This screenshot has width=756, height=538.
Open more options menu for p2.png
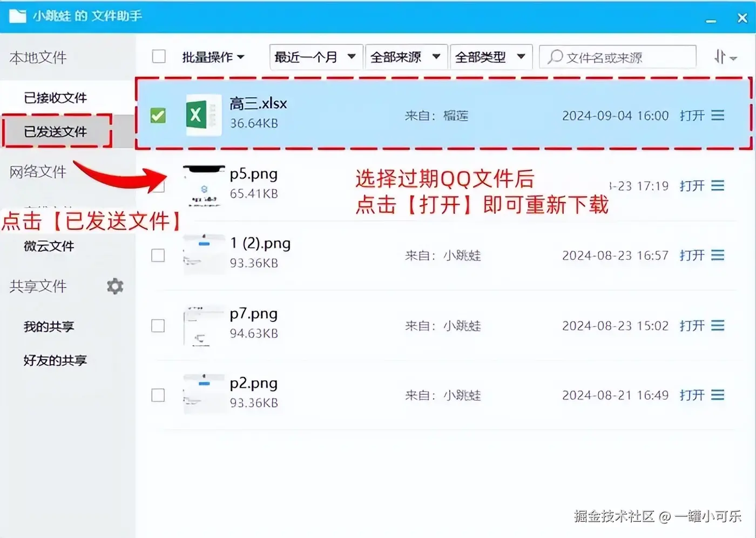point(718,395)
